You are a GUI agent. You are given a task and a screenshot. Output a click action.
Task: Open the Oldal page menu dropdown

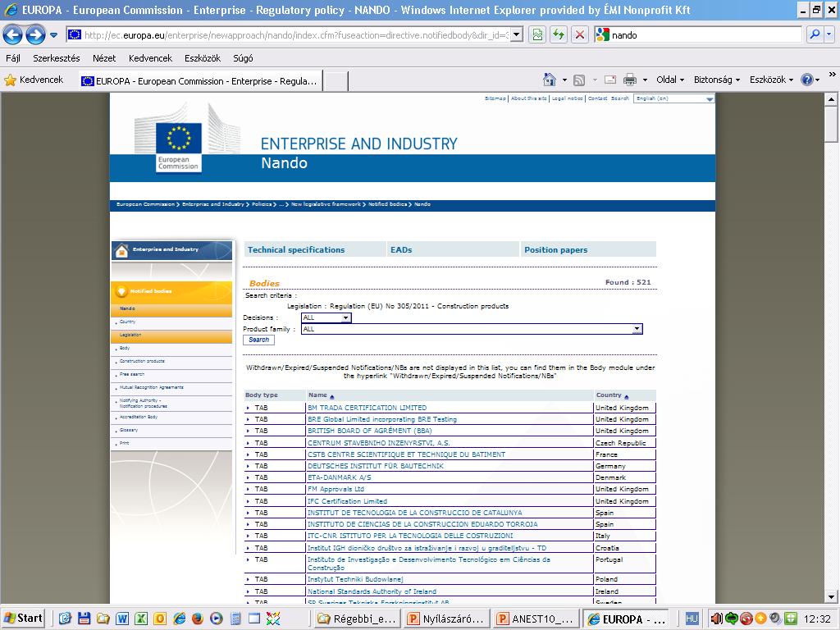(670, 80)
